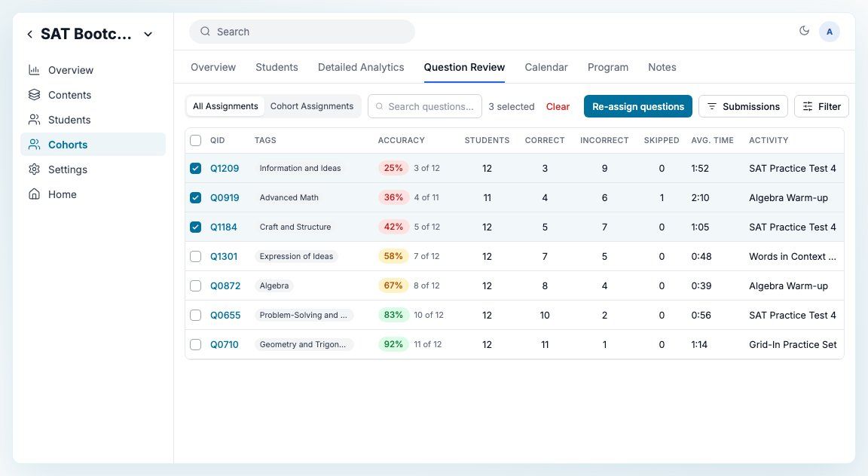868x476 pixels.
Task: Open the Filter options
Action: (821, 106)
